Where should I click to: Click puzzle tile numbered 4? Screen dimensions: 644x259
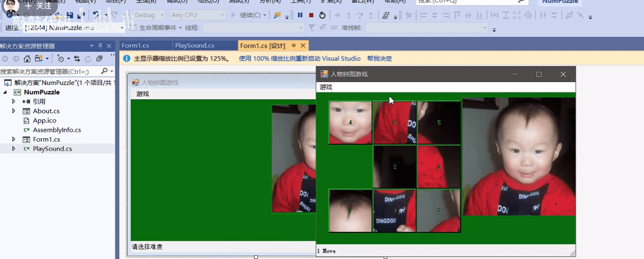pyautogui.click(x=350, y=122)
